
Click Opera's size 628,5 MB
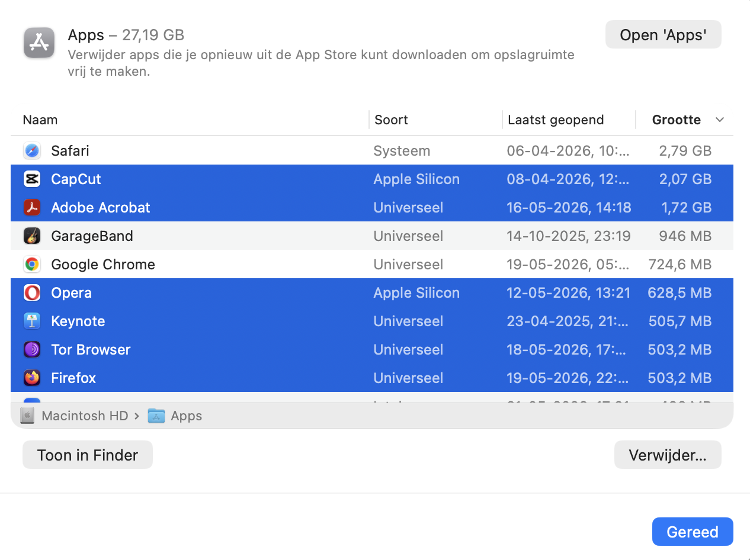click(679, 292)
